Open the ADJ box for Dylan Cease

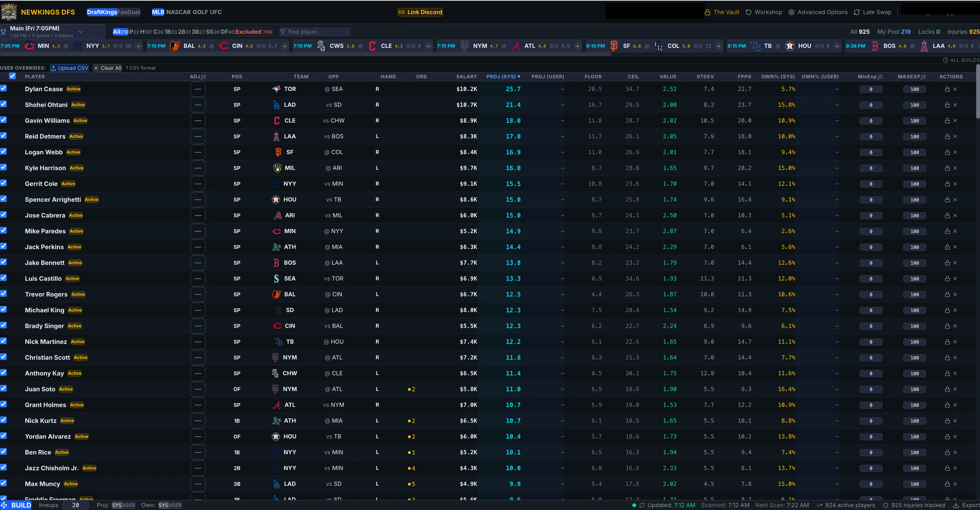point(198,89)
